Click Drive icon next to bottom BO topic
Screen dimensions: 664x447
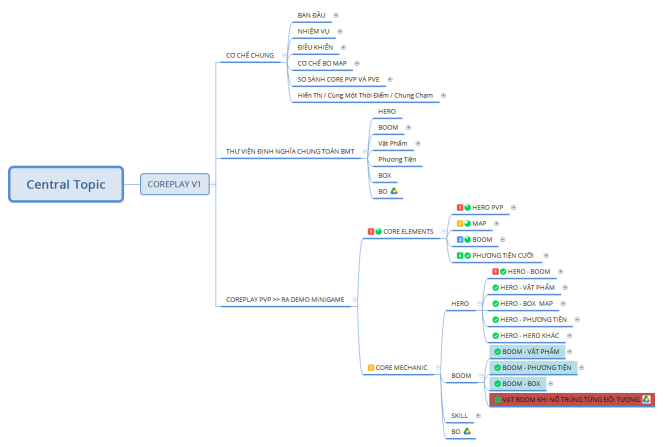(467, 431)
